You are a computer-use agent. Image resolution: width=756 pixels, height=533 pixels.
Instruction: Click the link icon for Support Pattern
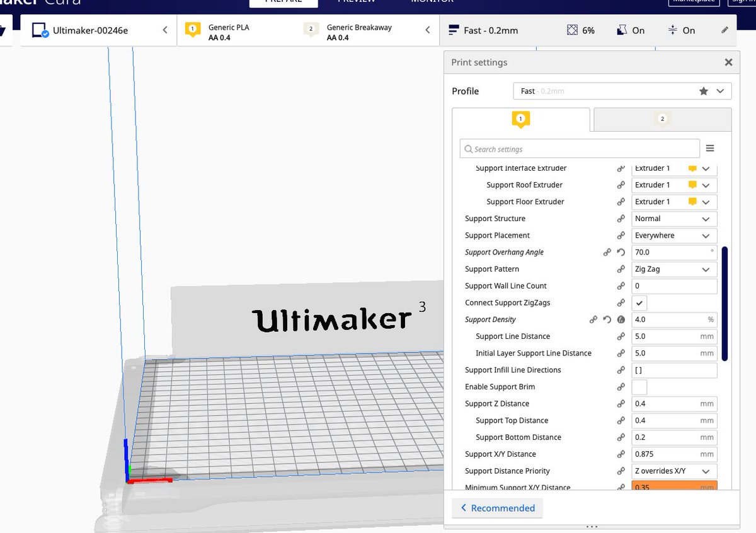tap(621, 269)
